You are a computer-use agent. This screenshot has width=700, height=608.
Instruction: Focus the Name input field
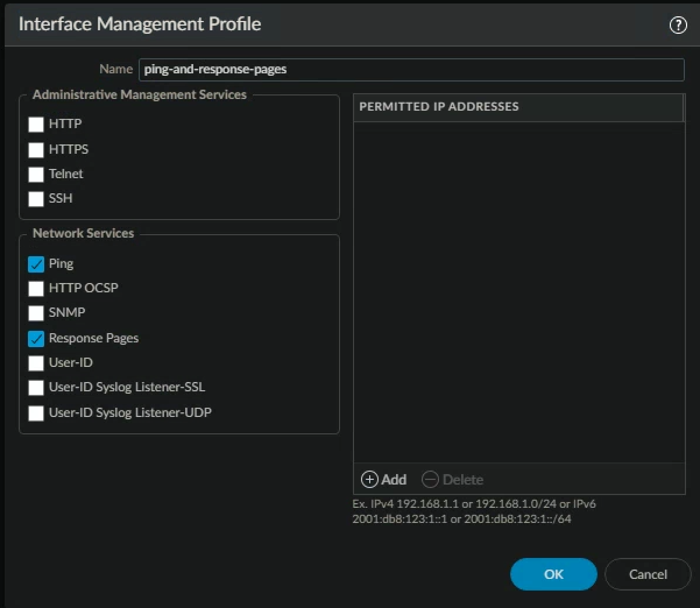point(411,69)
